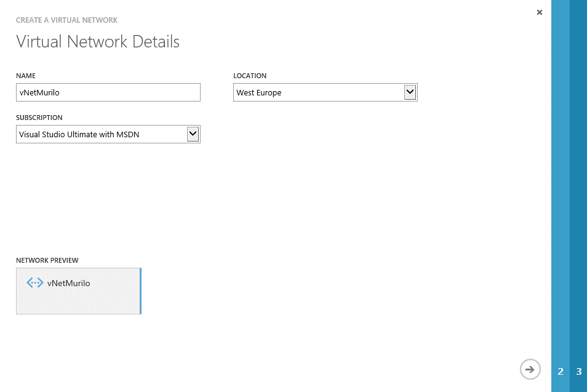Viewport: 587px width, 392px height.
Task: Click the NAME field label
Action: (x=26, y=76)
